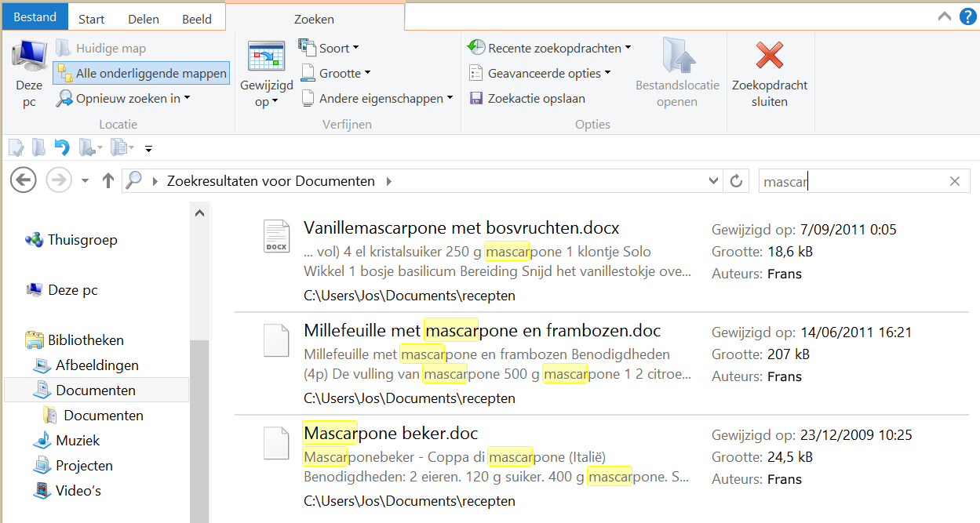The height and width of the screenshot is (523, 980).
Task: Toggle Alle onderliggende mappen option
Action: tap(142, 74)
